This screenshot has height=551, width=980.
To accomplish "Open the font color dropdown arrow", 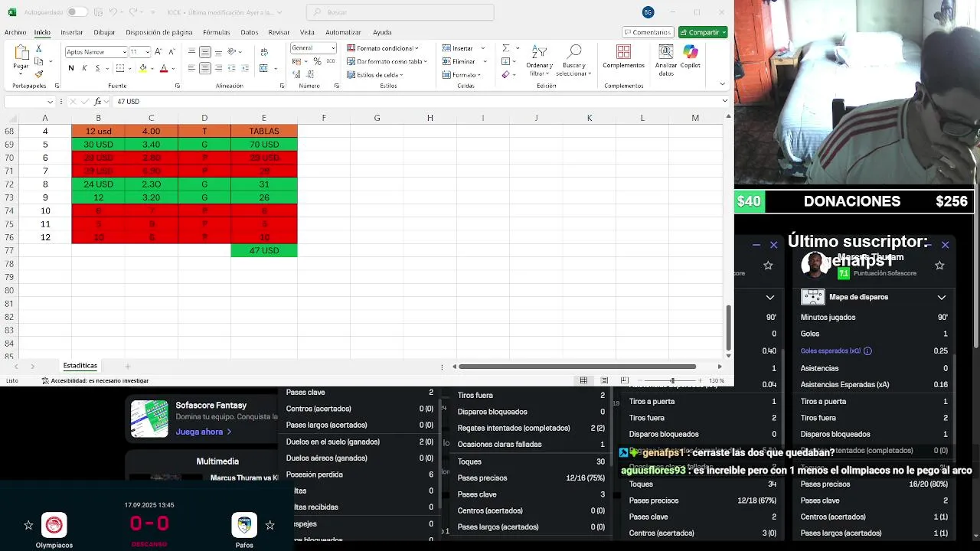I will pos(172,68).
